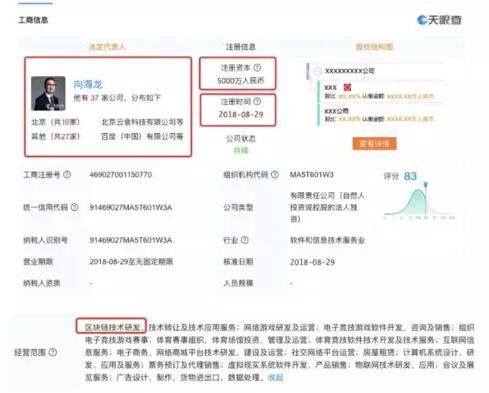Select the registration number 469027001150770

click(x=121, y=175)
